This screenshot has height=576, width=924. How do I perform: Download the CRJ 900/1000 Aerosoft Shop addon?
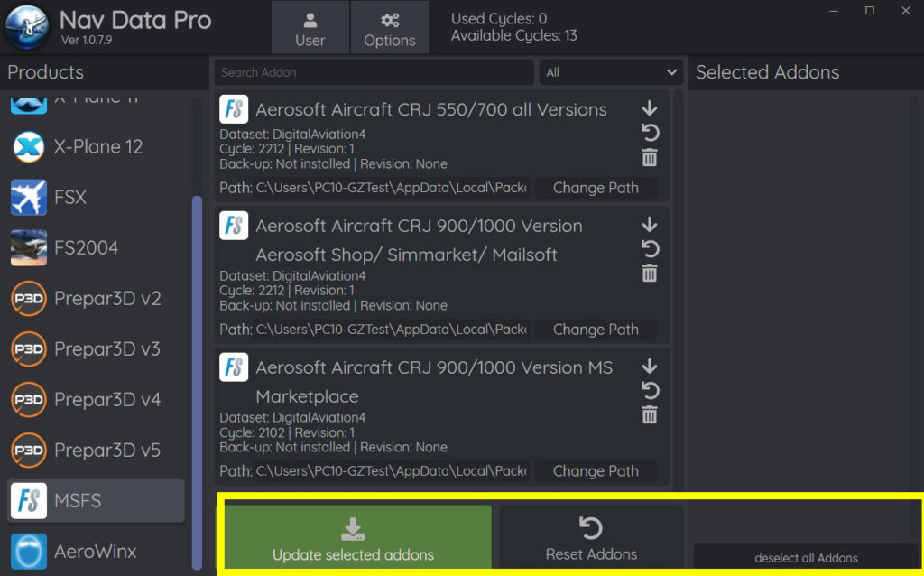[x=650, y=224]
